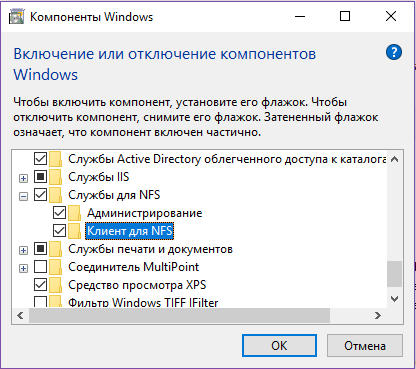Click the folder icon beside Соединитель MultiPoint
Viewport: 416px width, 369px height.
(55, 267)
